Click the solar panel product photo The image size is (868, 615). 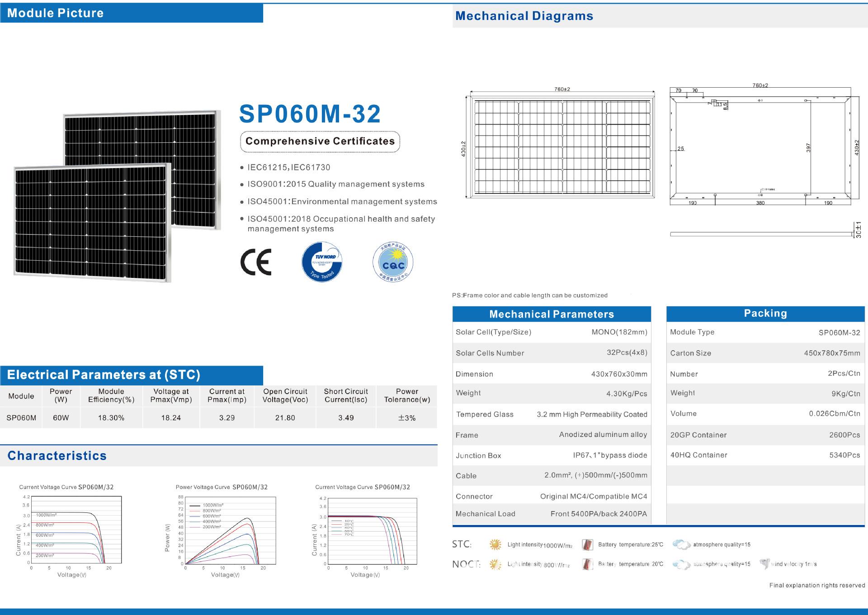pyautogui.click(x=118, y=197)
